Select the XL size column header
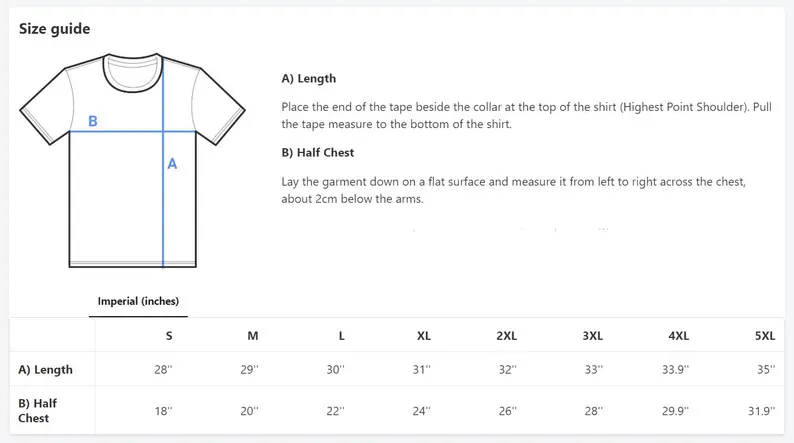Viewport: 794px width, 443px height. (424, 336)
